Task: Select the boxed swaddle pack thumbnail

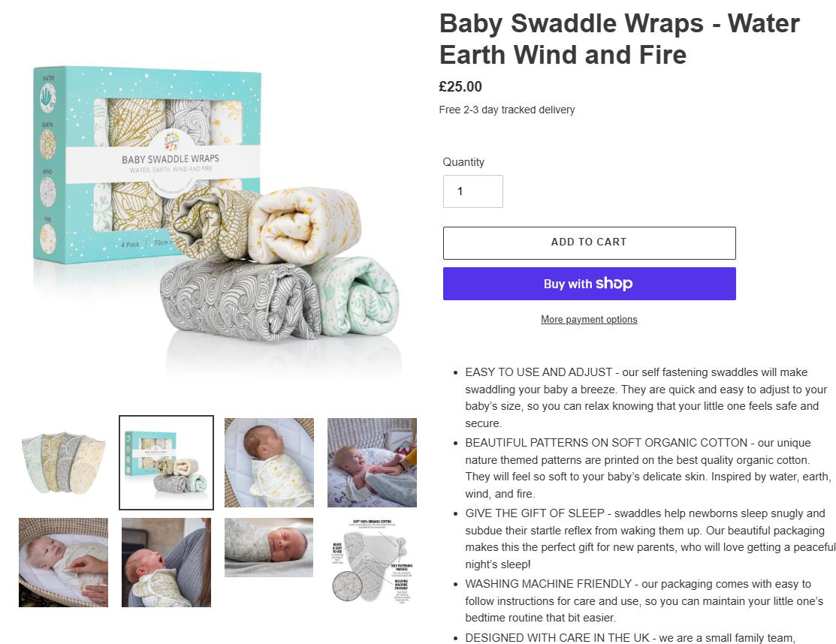Action: pyautogui.click(x=166, y=462)
